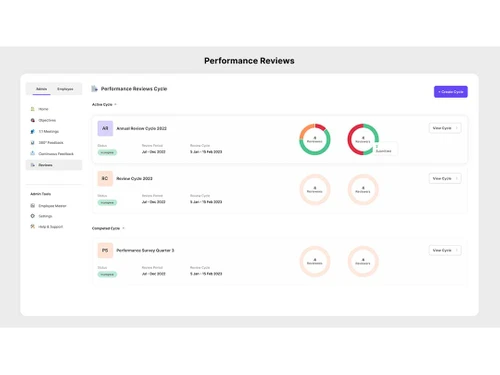
Task: Click the Create Cycle button
Action: click(x=451, y=92)
